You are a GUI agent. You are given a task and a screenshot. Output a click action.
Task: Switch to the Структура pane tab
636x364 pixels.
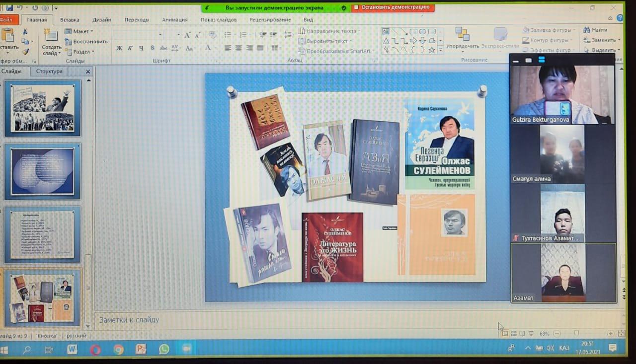(x=49, y=72)
